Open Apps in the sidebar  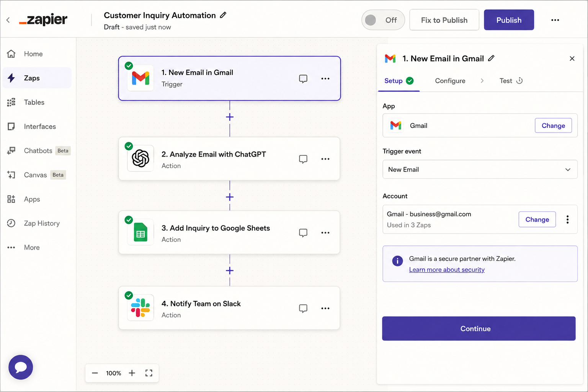coord(37,199)
